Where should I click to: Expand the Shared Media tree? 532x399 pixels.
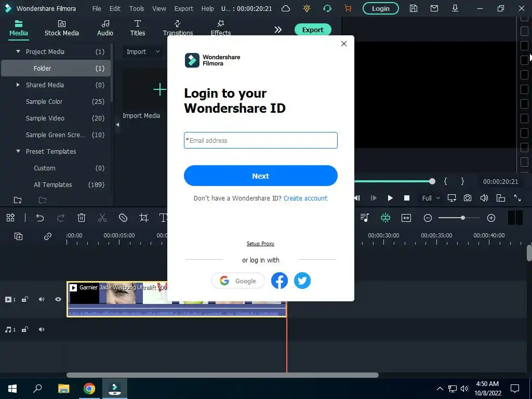point(18,85)
